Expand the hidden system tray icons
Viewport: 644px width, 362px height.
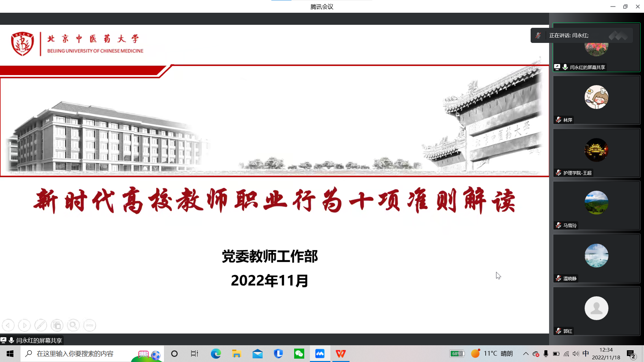pyautogui.click(x=526, y=354)
